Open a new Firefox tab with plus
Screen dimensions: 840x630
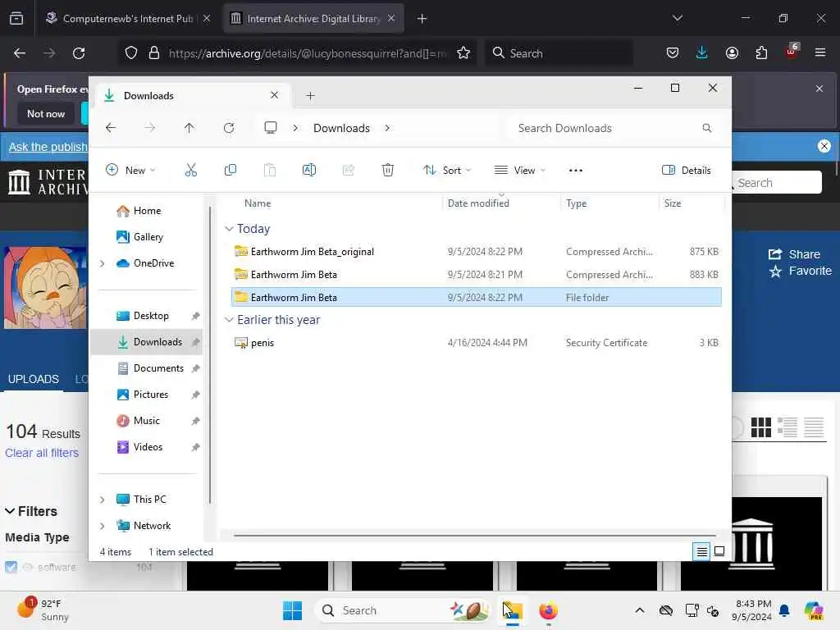(422, 19)
